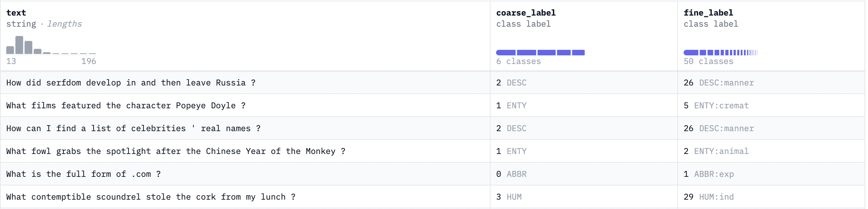Click the "fine_label" column header
Screen dimensions: 868x209
pyautogui.click(x=708, y=13)
